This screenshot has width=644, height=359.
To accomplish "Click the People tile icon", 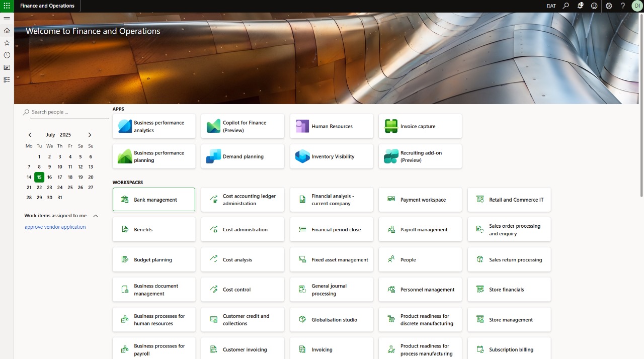I will pyautogui.click(x=391, y=260).
